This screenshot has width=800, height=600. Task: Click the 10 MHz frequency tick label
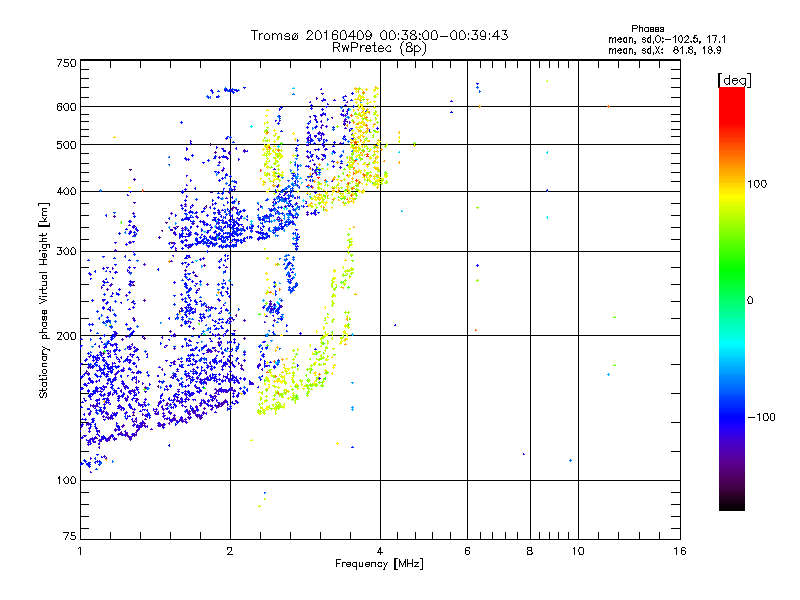pyautogui.click(x=578, y=551)
